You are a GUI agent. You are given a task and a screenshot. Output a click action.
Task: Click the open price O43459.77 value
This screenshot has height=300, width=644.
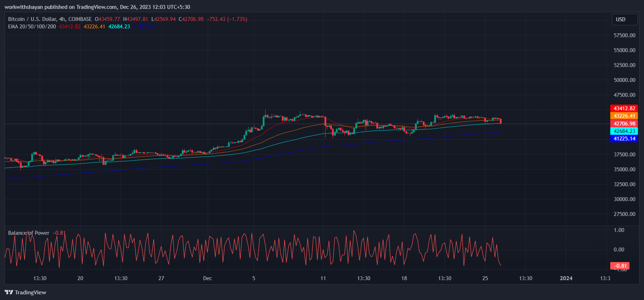[x=107, y=19]
